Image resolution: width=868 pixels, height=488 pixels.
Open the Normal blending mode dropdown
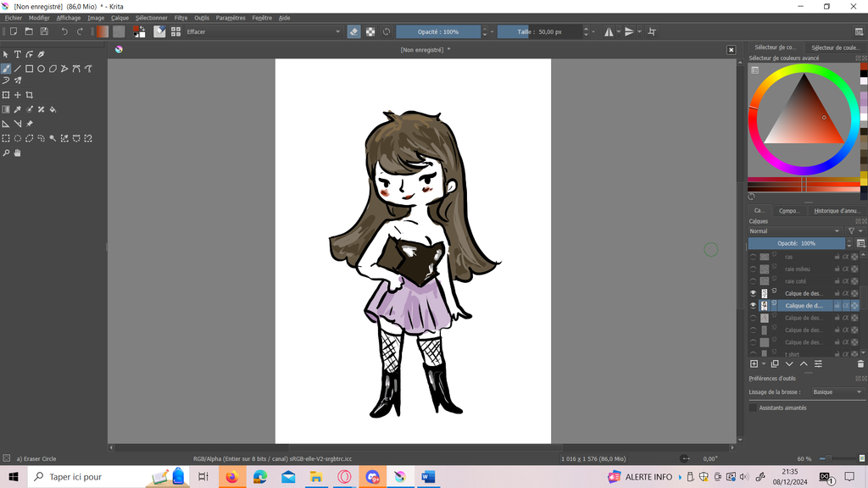(794, 230)
